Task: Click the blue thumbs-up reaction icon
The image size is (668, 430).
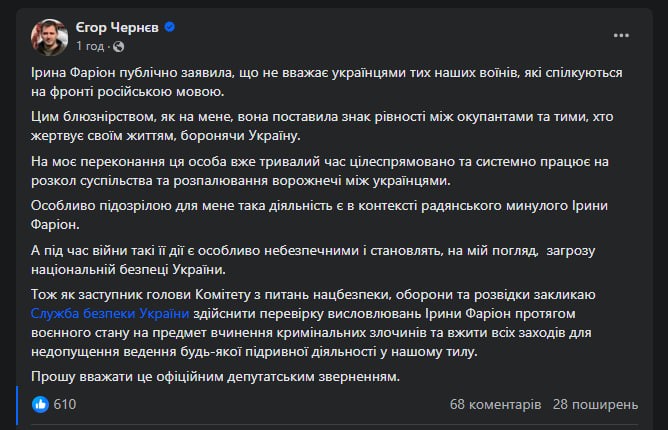Action: pos(40,404)
